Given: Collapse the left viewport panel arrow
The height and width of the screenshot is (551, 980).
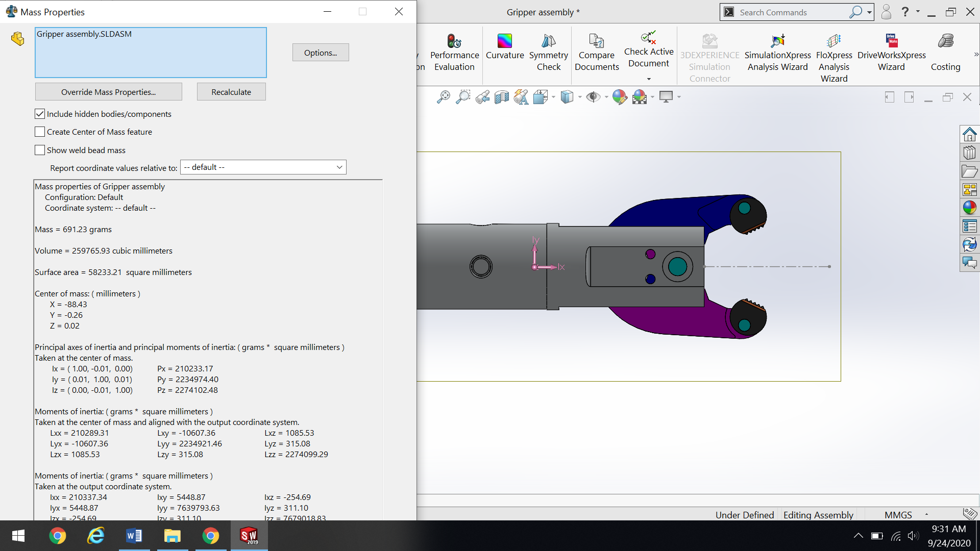Looking at the screenshot, I should pyautogui.click(x=889, y=97).
